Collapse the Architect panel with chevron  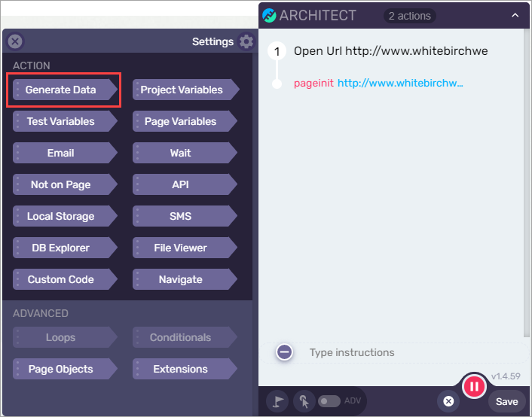(515, 15)
